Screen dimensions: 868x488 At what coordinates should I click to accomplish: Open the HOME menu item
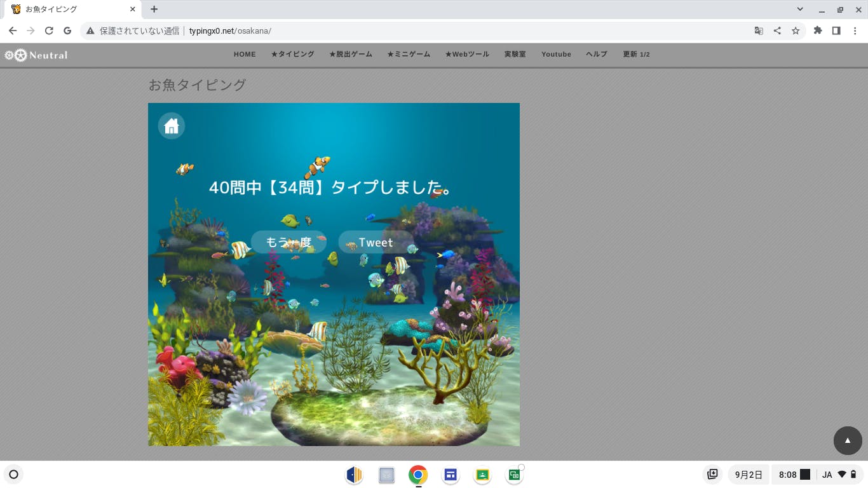click(245, 55)
